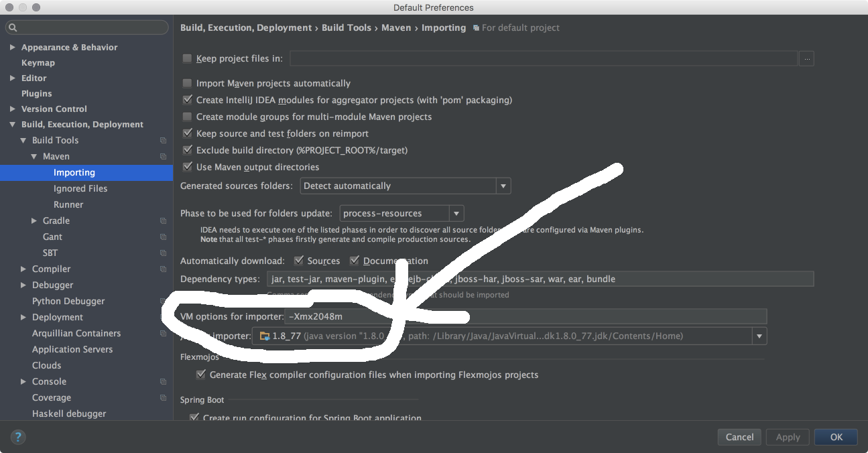Click the project-level icon next to Coverage

[x=163, y=398]
